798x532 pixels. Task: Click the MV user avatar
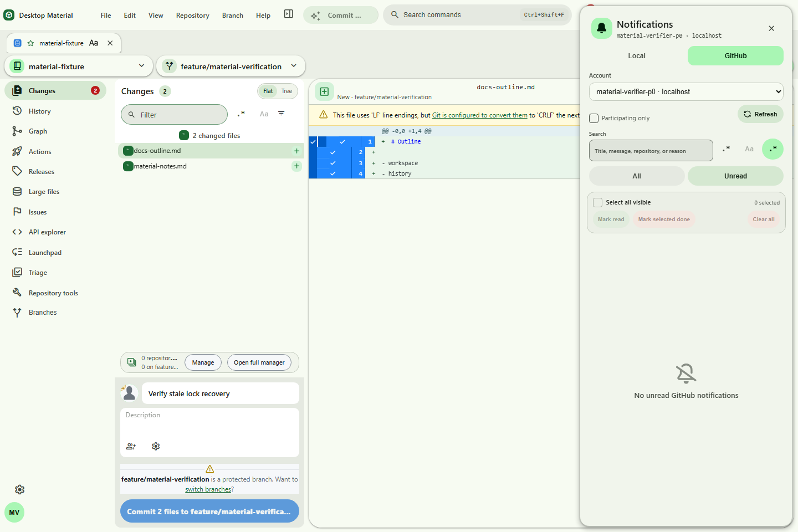(14, 513)
